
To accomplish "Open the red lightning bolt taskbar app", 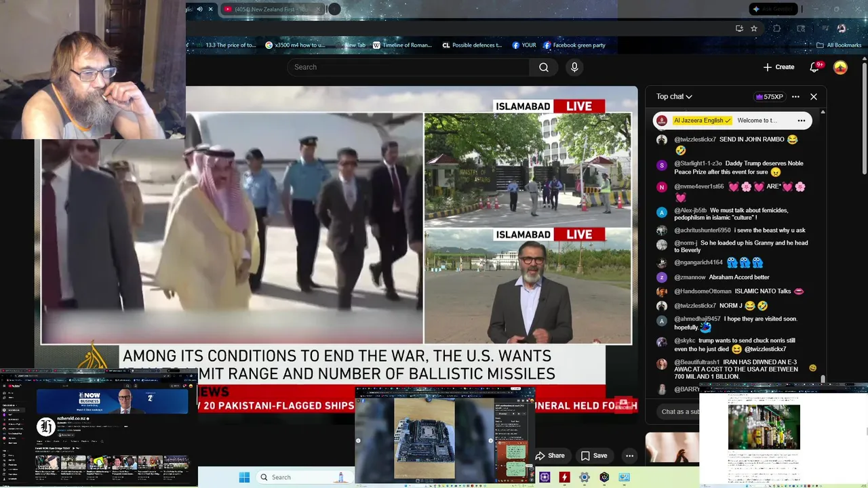I will pyautogui.click(x=564, y=477).
